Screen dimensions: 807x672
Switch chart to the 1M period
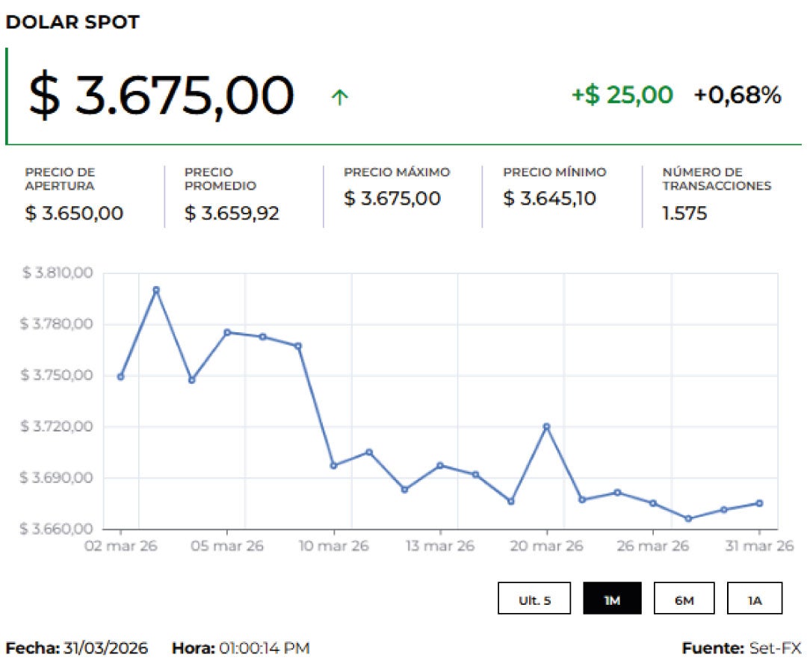pyautogui.click(x=612, y=599)
